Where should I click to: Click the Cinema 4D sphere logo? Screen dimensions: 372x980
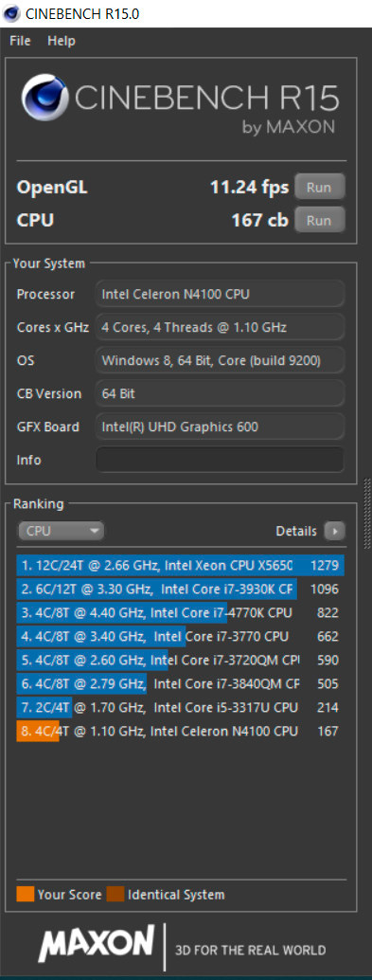pos(45,98)
